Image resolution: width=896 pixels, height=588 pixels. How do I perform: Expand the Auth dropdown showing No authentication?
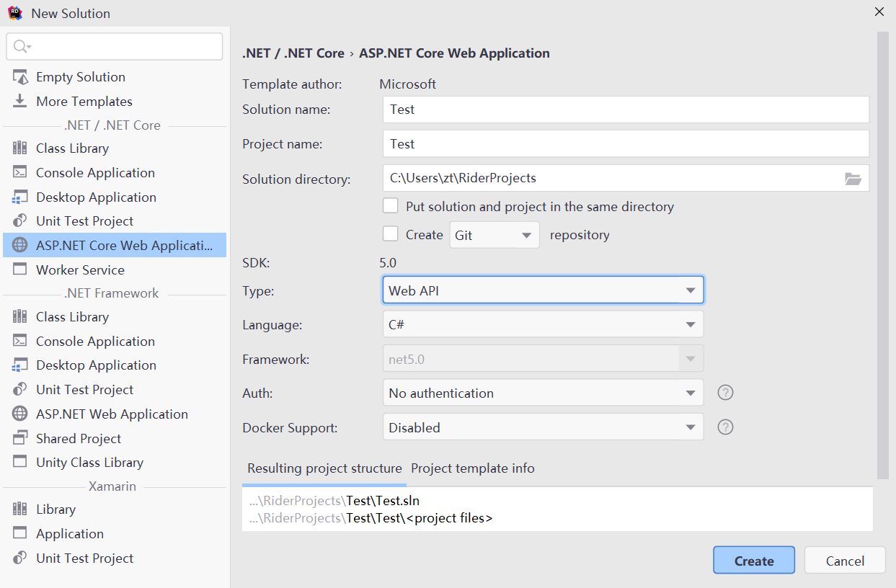coord(543,393)
